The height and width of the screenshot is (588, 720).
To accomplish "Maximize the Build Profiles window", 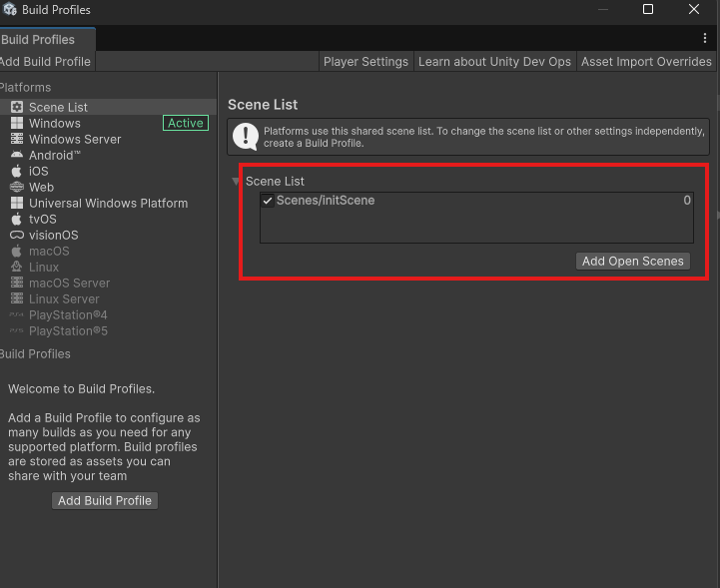I will [648, 9].
